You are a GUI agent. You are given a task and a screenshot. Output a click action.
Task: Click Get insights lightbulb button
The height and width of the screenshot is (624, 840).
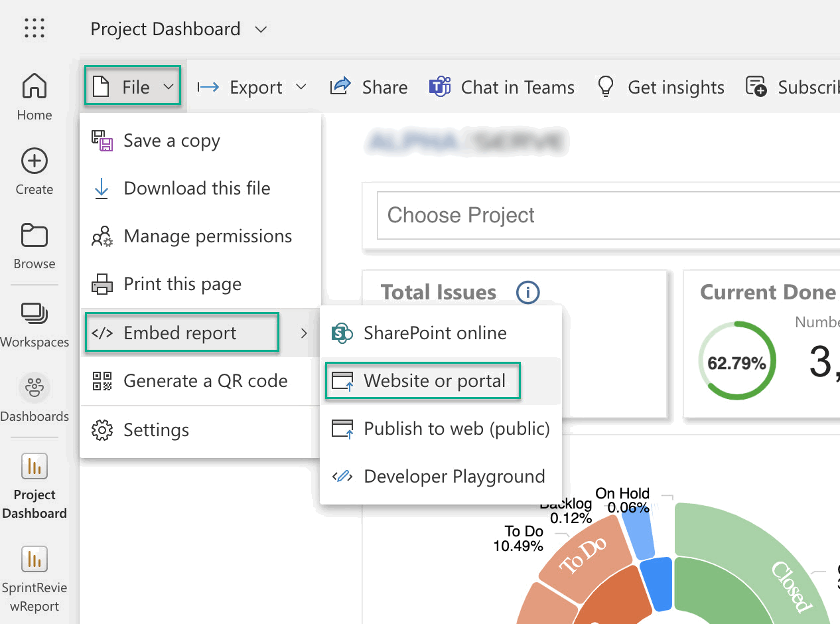[x=661, y=87]
